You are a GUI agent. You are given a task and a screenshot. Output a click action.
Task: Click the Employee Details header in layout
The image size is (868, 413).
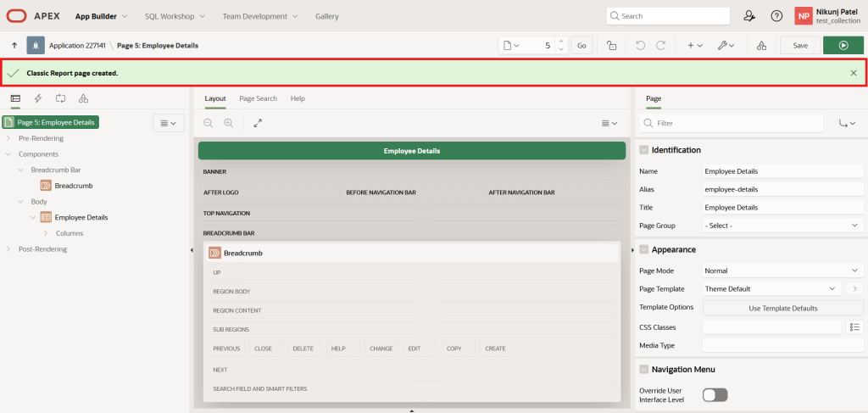click(412, 151)
